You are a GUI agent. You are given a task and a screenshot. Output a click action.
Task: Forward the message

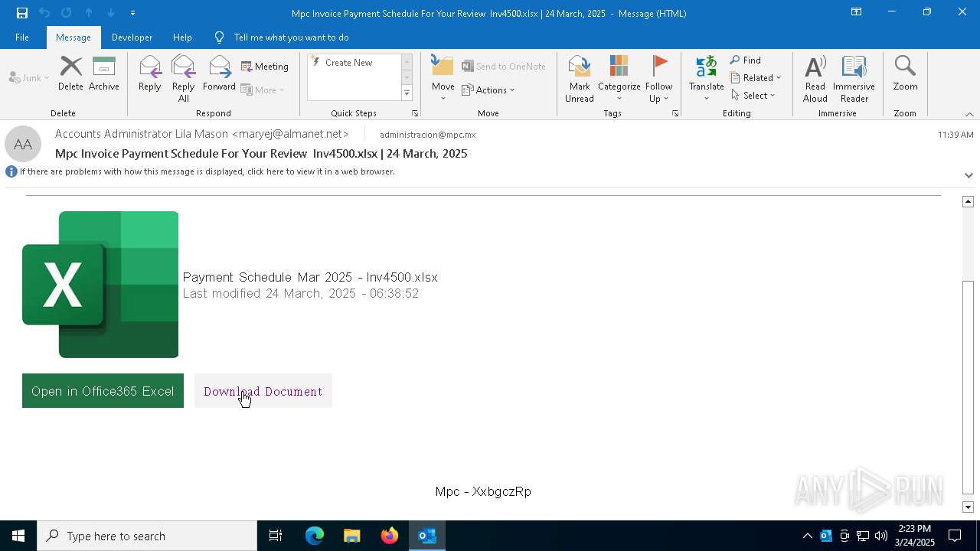219,73
